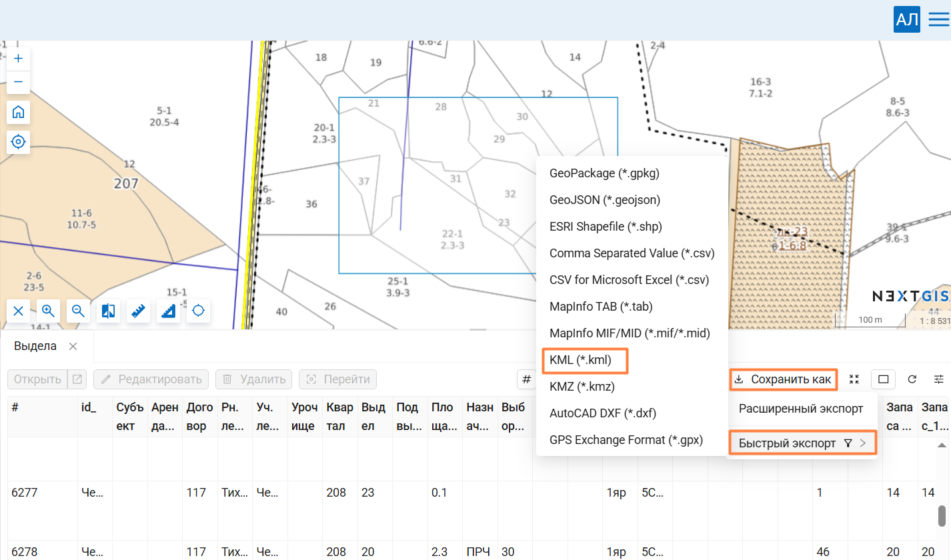Select the swipe layer comparison tool

click(108, 311)
